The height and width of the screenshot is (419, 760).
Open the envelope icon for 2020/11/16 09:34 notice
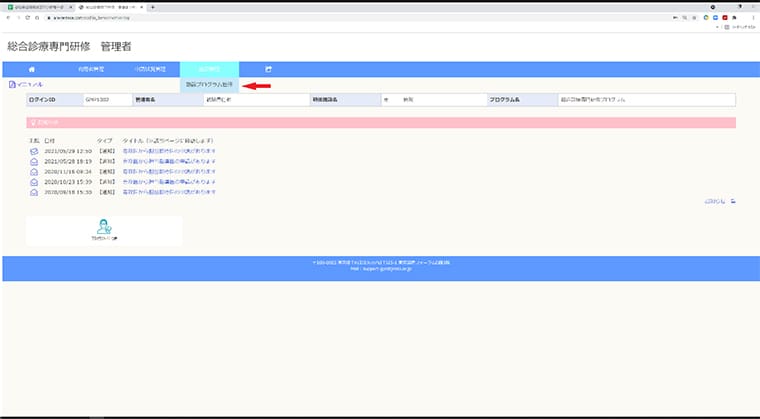(x=34, y=172)
